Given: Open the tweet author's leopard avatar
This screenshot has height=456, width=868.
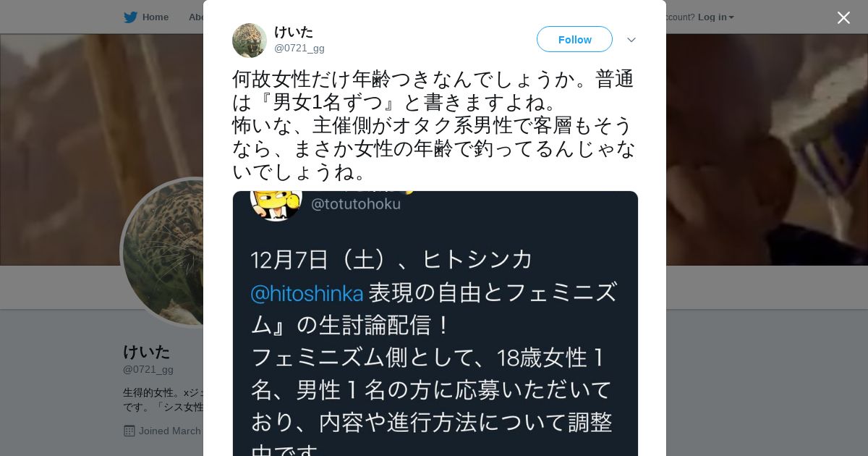Looking at the screenshot, I should pos(250,41).
